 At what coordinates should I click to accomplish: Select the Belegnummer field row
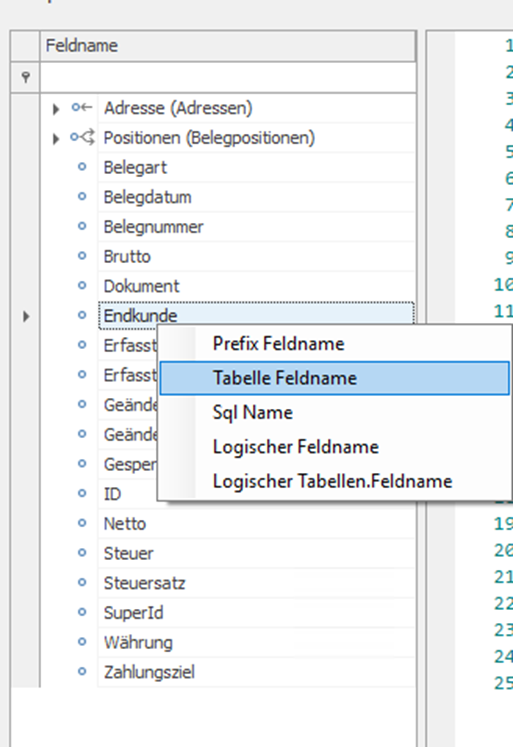256,227
